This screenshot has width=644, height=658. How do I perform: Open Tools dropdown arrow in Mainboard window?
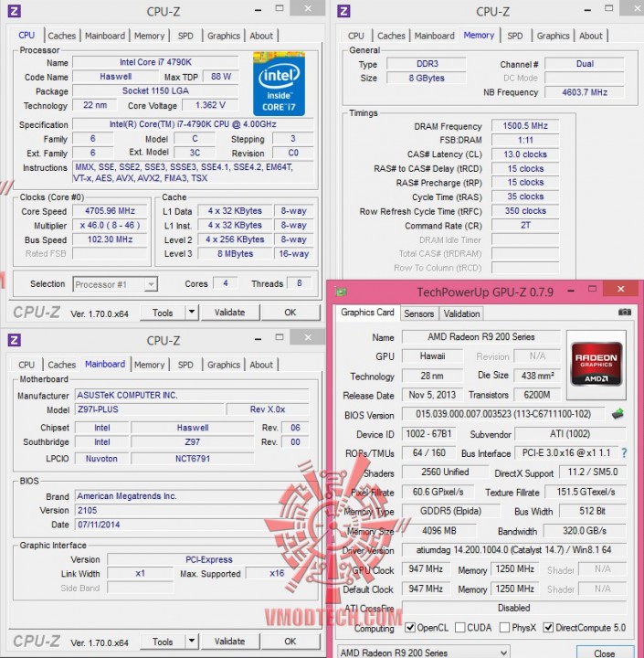pos(191,642)
